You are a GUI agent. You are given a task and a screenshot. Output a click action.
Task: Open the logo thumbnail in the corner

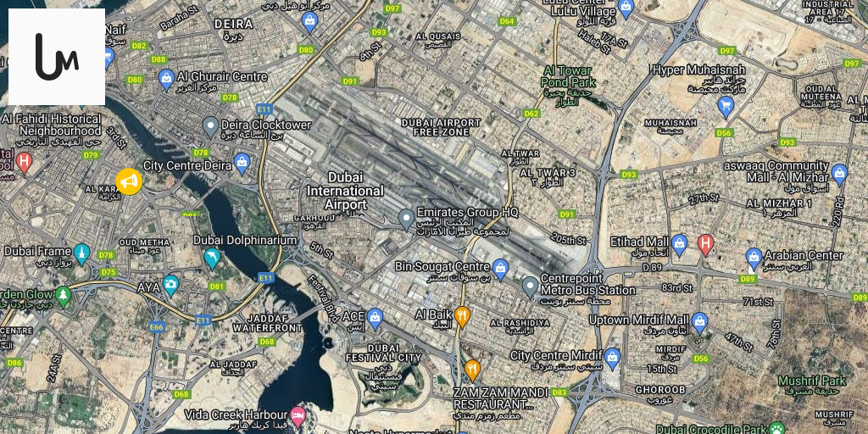point(57,57)
